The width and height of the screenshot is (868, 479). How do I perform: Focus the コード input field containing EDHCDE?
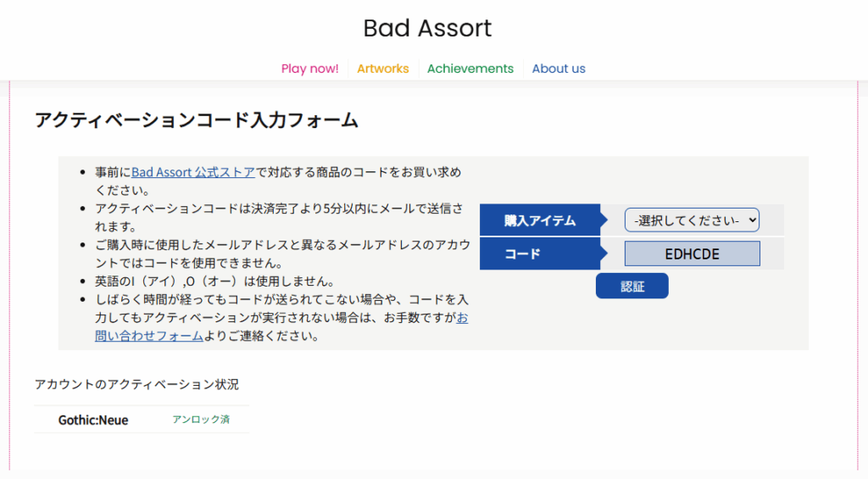[x=692, y=253]
